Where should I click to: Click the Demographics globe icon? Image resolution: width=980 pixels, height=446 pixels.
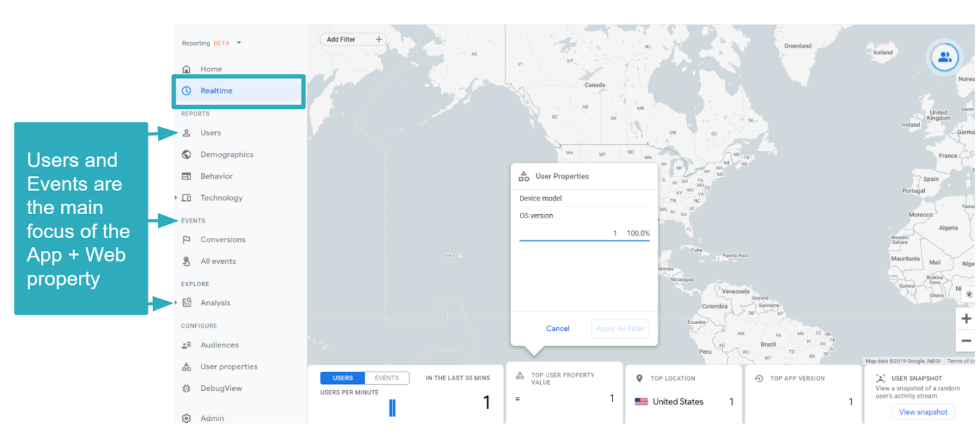pos(186,154)
